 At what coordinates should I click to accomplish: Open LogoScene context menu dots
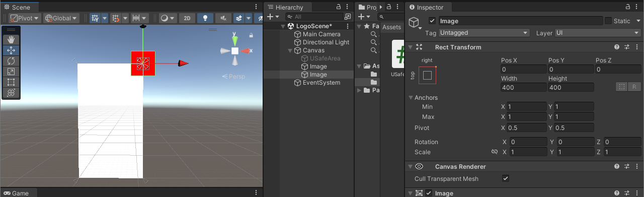pos(347,26)
